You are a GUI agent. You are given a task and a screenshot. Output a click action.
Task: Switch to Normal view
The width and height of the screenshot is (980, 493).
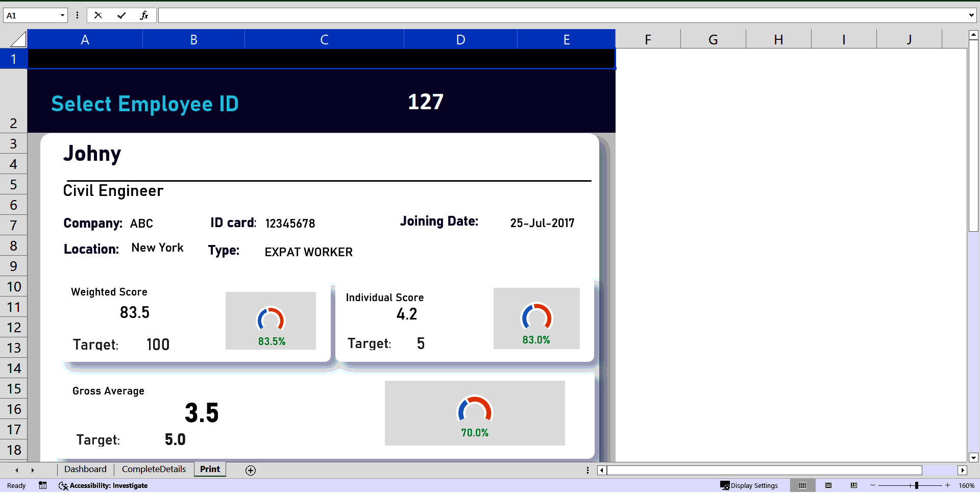click(x=803, y=485)
